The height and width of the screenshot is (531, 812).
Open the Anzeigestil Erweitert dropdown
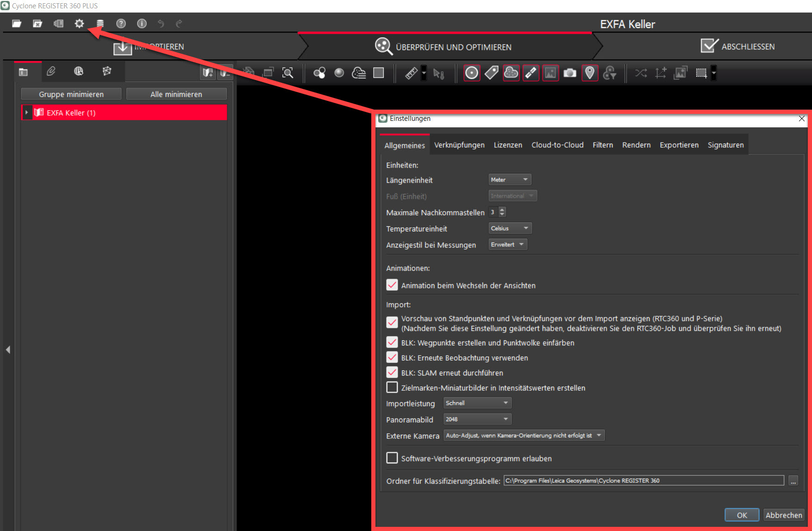click(x=508, y=244)
